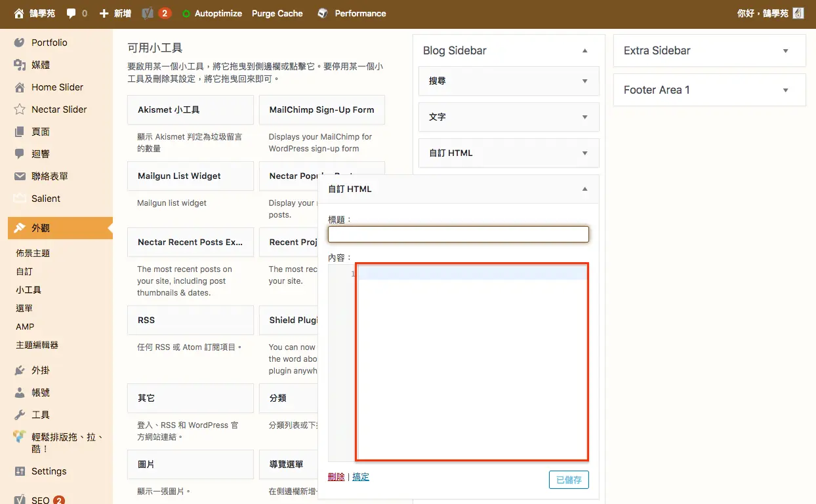Open the Yoast SEO icon in admin bar

click(x=148, y=13)
